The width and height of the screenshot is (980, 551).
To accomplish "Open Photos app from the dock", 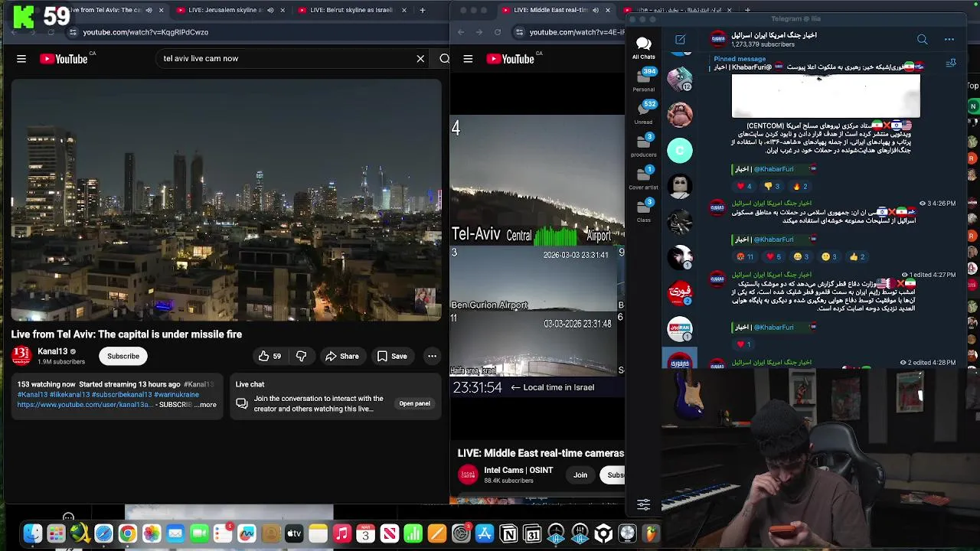I will [152, 533].
